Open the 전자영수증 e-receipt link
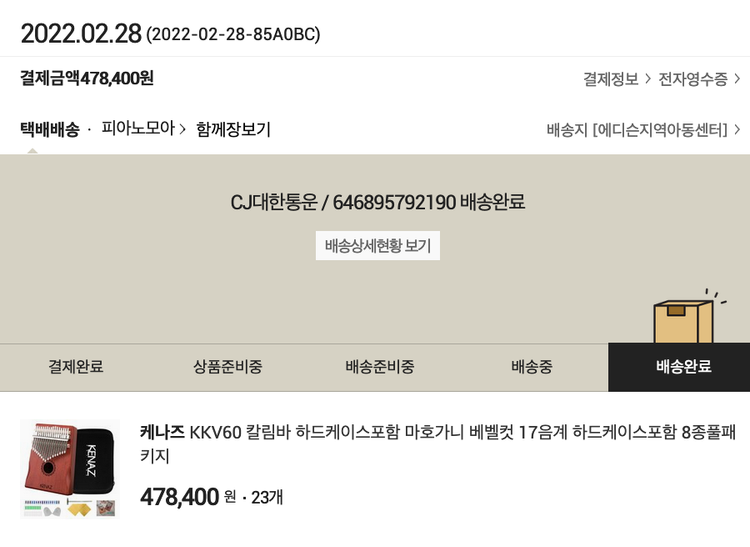Viewport: 750px width, 547px height. [x=692, y=79]
